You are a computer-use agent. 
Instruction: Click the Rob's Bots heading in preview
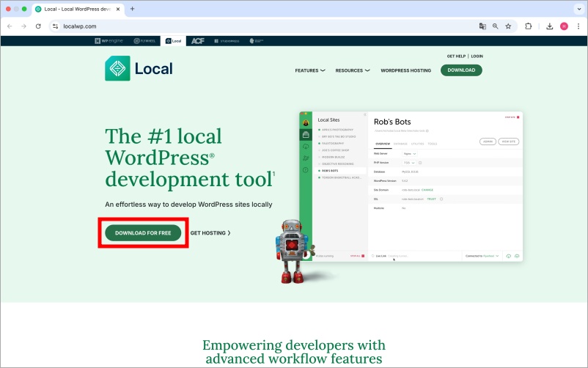pos(392,122)
